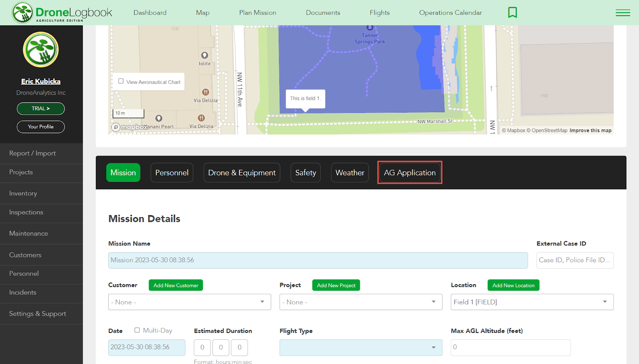Open Report / Import in sidebar

click(x=41, y=153)
